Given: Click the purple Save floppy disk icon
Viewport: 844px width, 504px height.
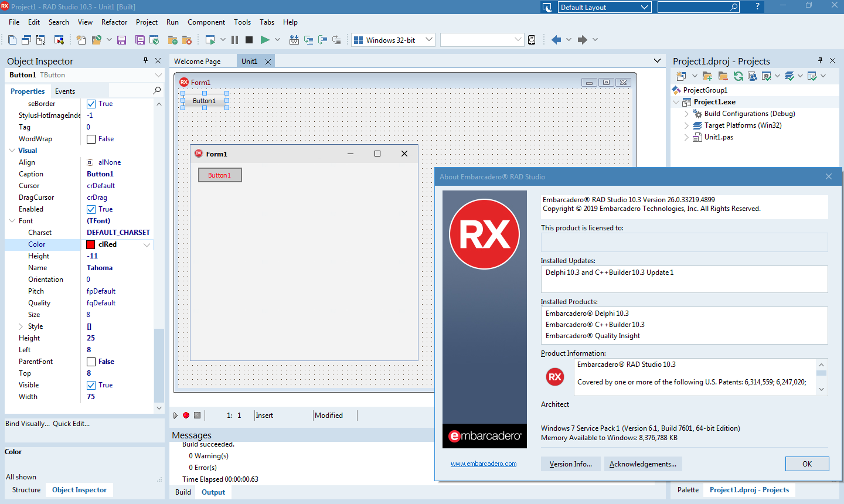Looking at the screenshot, I should pos(121,40).
